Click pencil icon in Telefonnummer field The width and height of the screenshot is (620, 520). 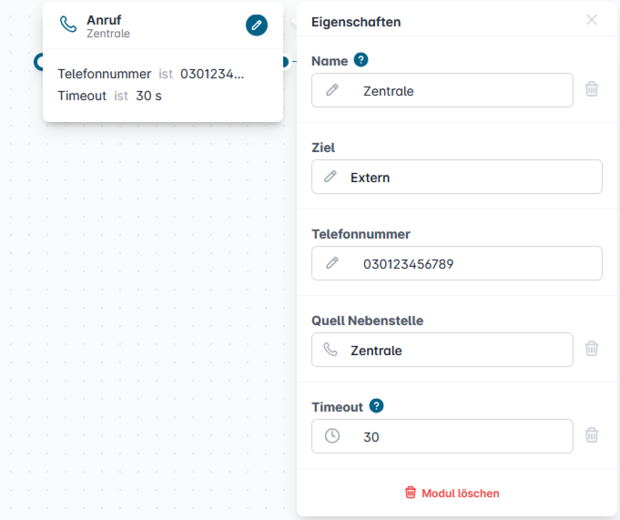coord(332,264)
